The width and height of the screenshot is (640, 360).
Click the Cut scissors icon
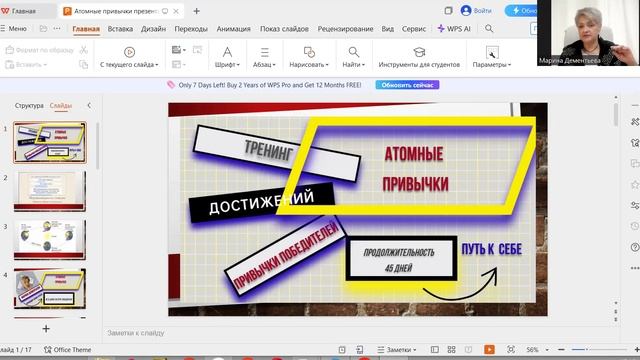pyautogui.click(x=83, y=50)
